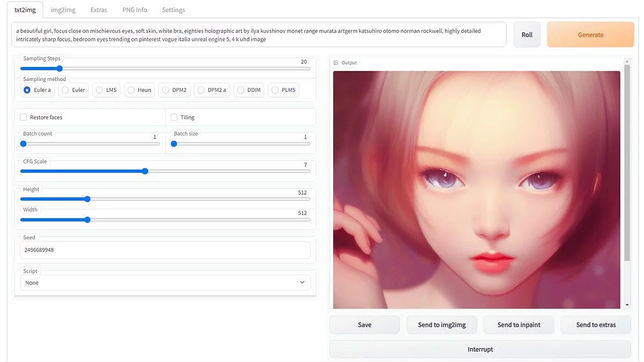
Task: Go to the Settings tab
Action: coord(173,10)
